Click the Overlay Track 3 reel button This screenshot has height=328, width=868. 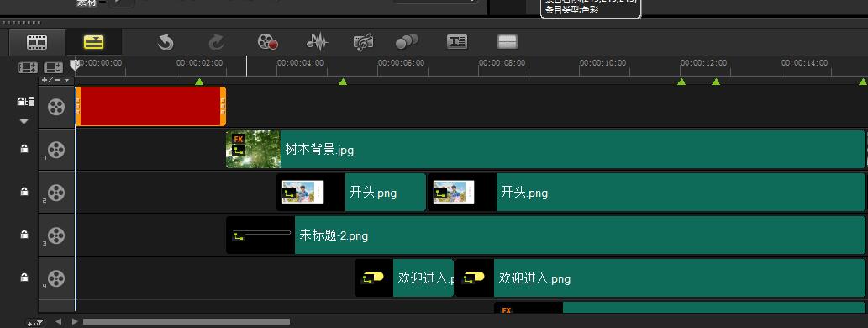pyautogui.click(x=56, y=235)
